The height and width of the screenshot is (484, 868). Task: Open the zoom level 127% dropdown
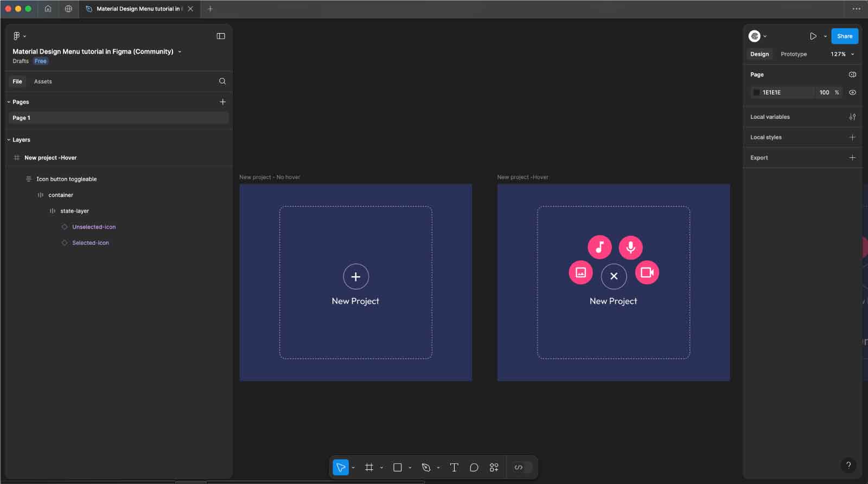pos(842,54)
